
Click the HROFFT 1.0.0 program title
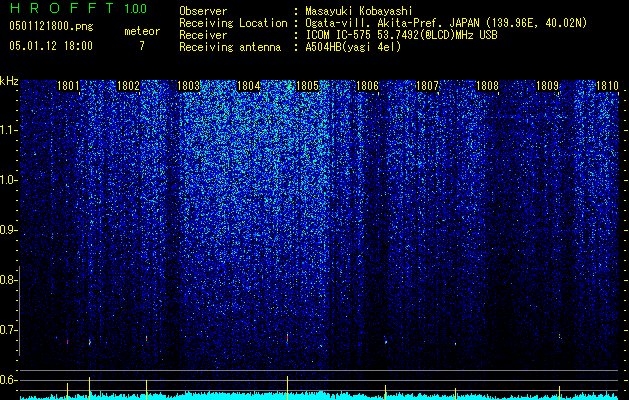(x=78, y=8)
